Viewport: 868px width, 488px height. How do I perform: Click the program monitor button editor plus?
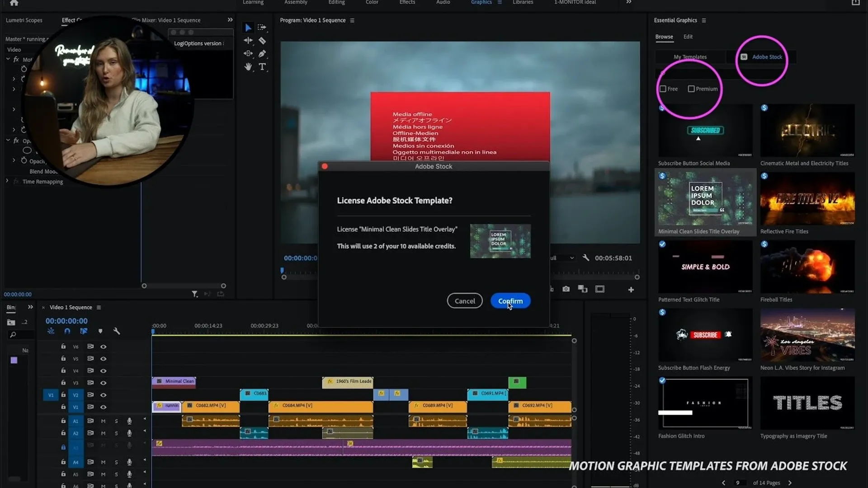631,290
